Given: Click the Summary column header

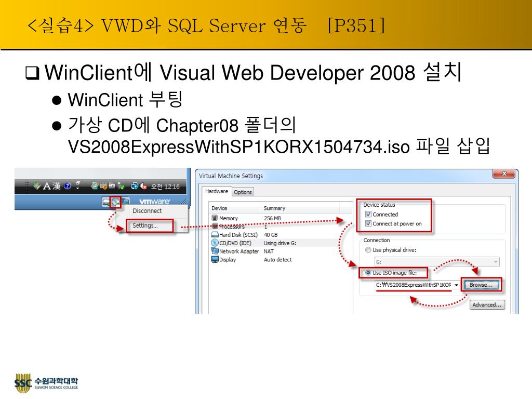Looking at the screenshot, I should tap(300, 208).
